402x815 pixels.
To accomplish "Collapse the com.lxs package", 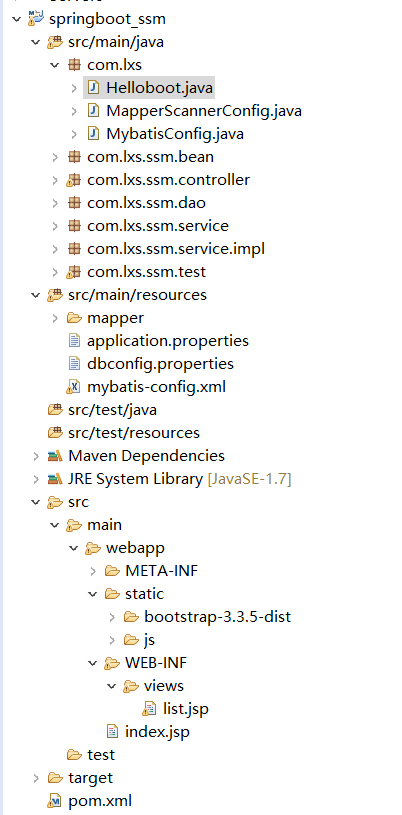I will tap(55, 65).
